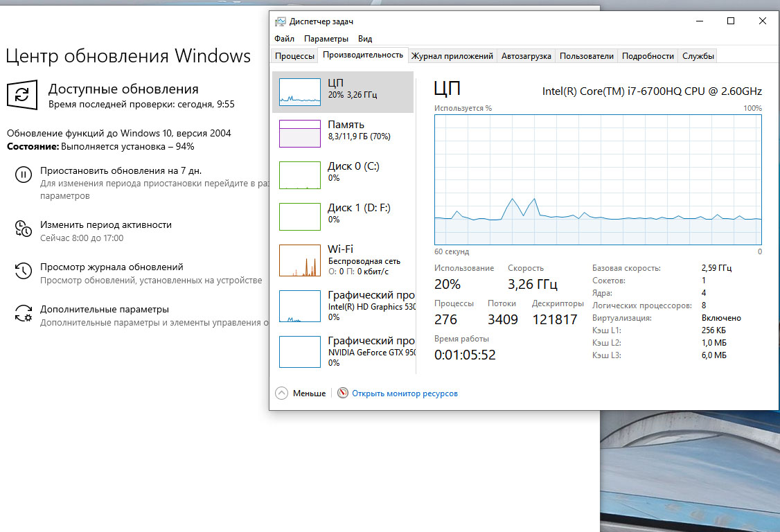Click the L3 cache value 6,0 МБ

[x=713, y=355]
